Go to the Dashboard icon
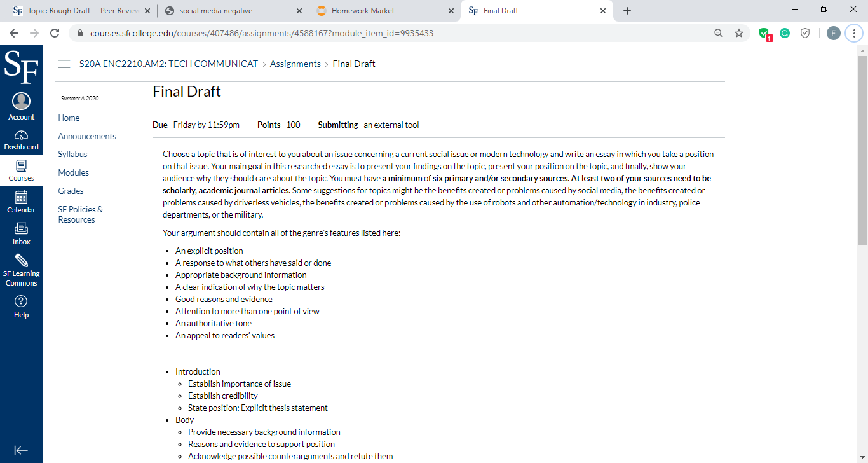Screen dimensions: 868x463 point(21,135)
